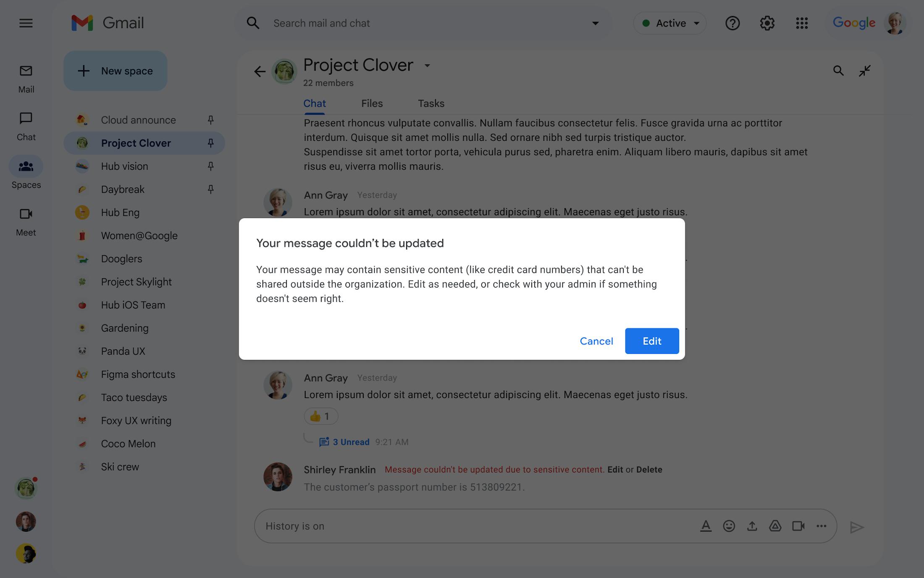Click the attachment upload icon in composer

point(752,525)
